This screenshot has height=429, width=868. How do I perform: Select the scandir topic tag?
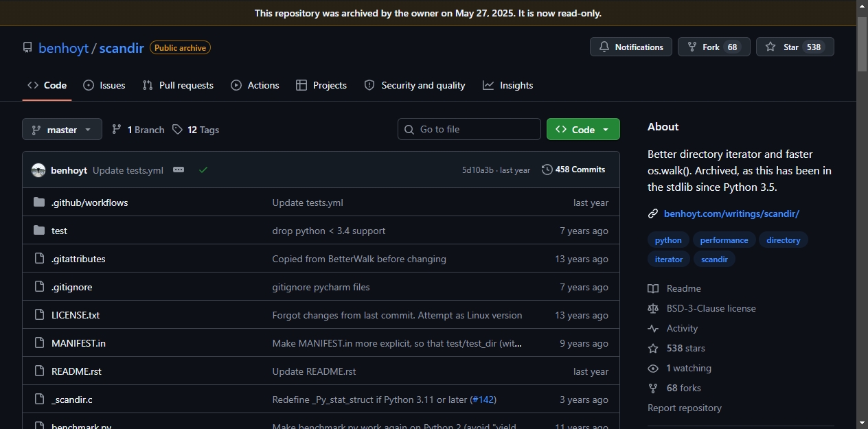pyautogui.click(x=714, y=259)
